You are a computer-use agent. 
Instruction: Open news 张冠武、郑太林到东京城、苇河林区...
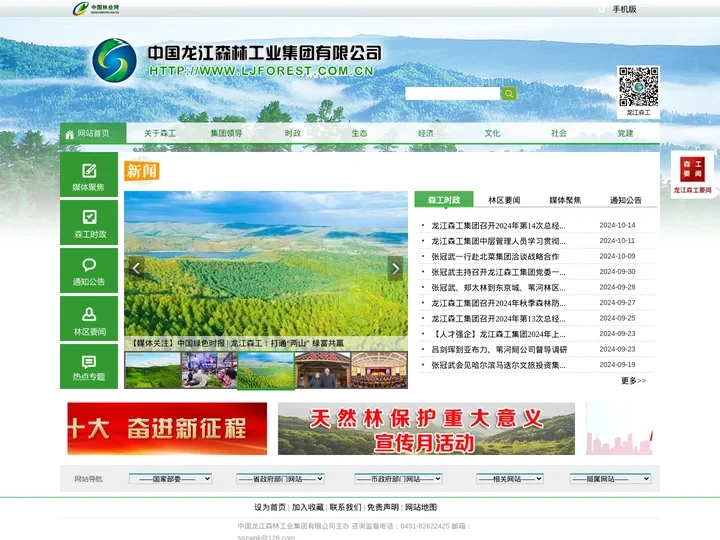[498, 288]
